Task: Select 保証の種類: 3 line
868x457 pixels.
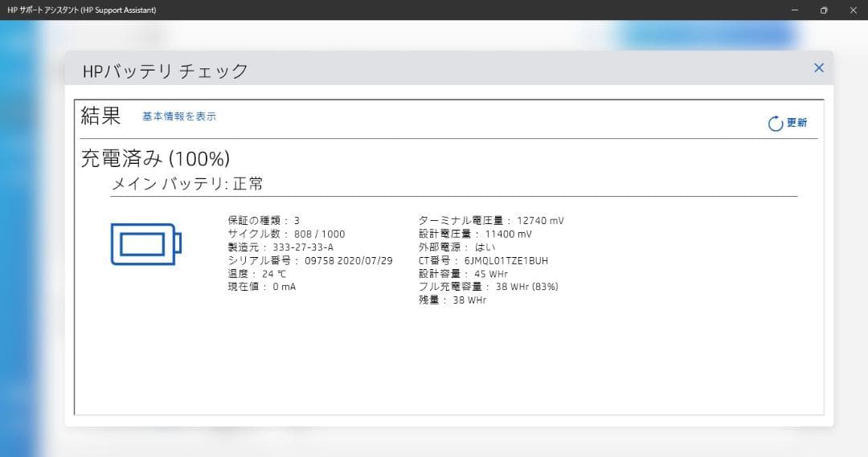Action: click(264, 220)
